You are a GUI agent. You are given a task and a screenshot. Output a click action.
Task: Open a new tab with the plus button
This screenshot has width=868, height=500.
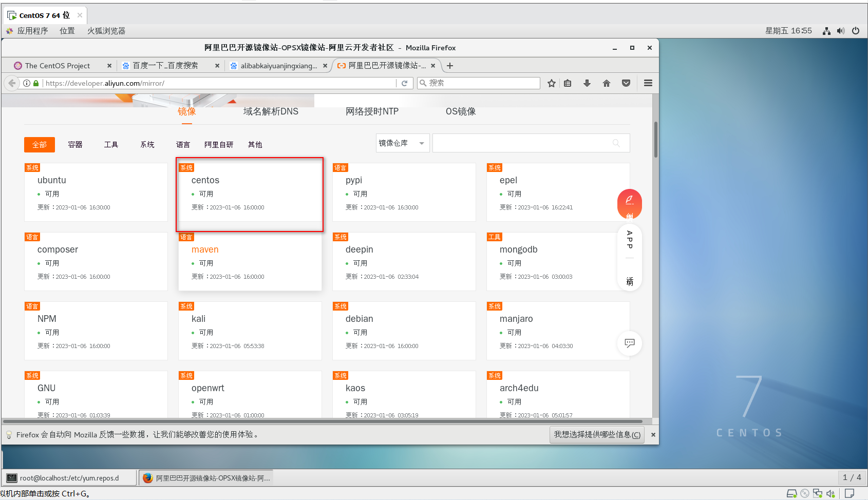[450, 66]
